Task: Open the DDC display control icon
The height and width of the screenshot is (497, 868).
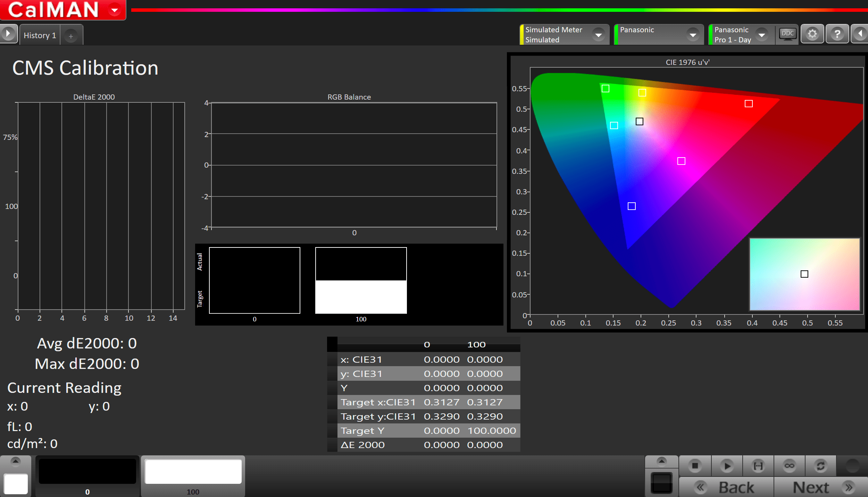Action: pos(787,34)
